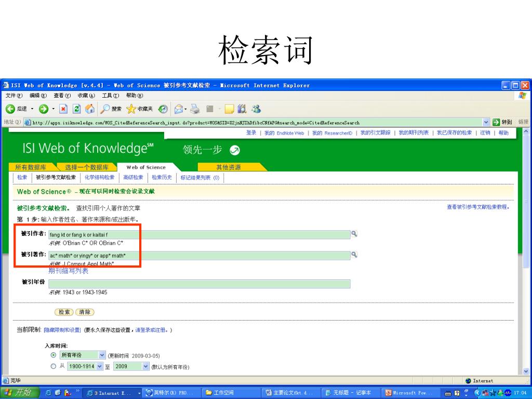Open Windows Start button 开始
Image resolution: width=532 pixels, height=399 pixels.
(x=20, y=393)
